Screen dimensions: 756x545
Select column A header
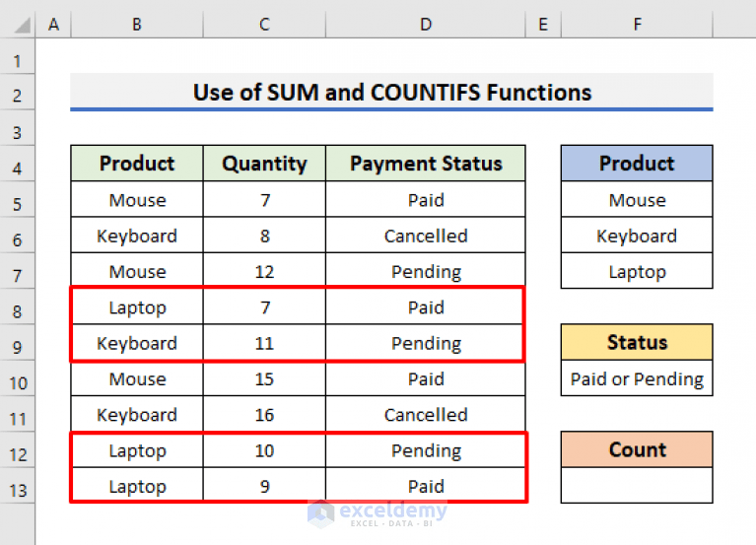coord(53,24)
